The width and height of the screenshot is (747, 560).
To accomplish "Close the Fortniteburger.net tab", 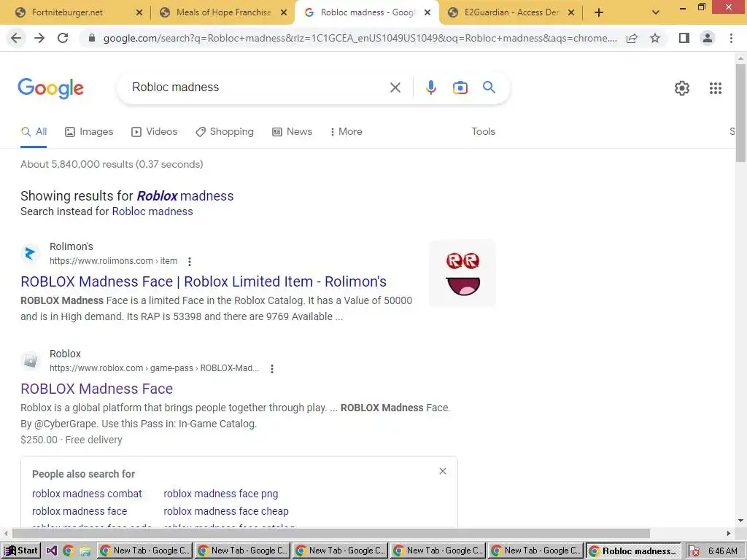I will 139,13.
